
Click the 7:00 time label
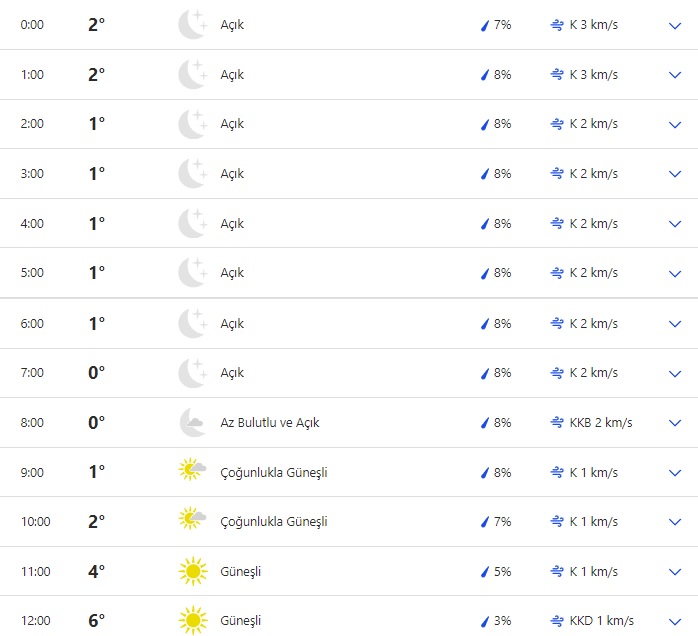pos(32,373)
